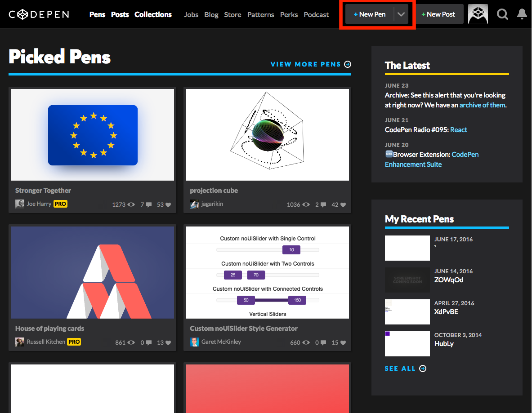
Task: Click Joe Harry's avatar image
Action: pos(20,204)
